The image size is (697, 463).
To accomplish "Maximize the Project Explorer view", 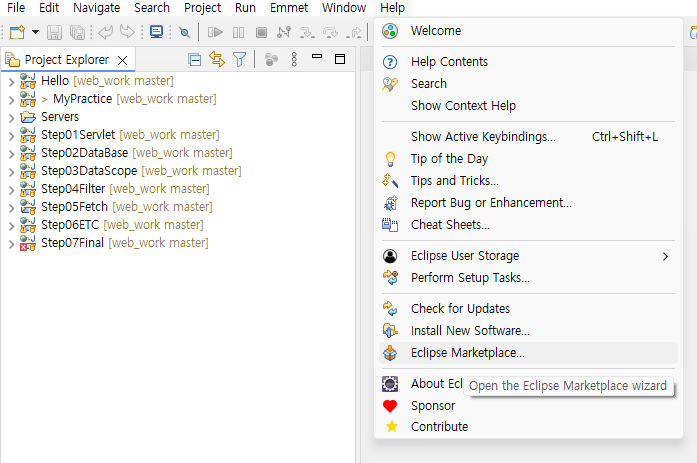I will tap(340, 59).
